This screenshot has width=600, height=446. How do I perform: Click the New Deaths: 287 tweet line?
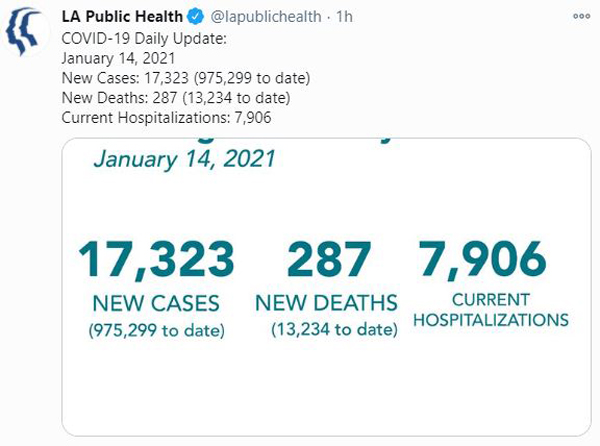coord(176,98)
